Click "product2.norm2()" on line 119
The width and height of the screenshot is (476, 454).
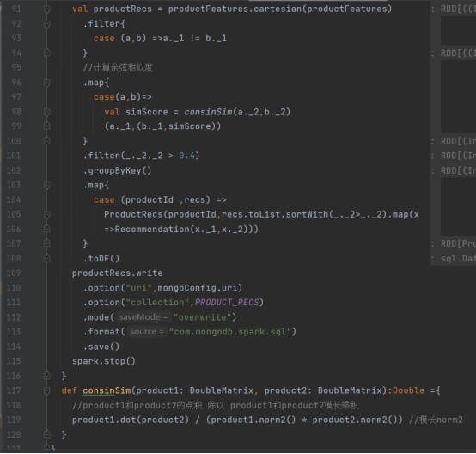355,420
